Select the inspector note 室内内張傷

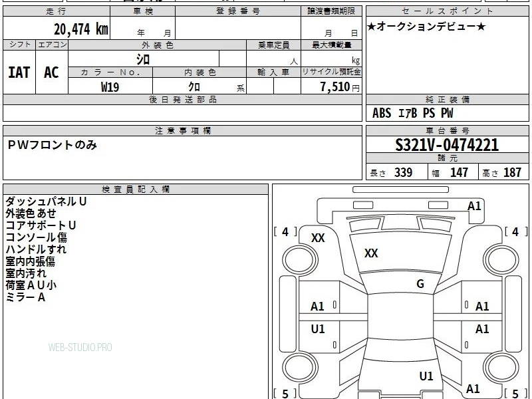pyautogui.click(x=30, y=261)
